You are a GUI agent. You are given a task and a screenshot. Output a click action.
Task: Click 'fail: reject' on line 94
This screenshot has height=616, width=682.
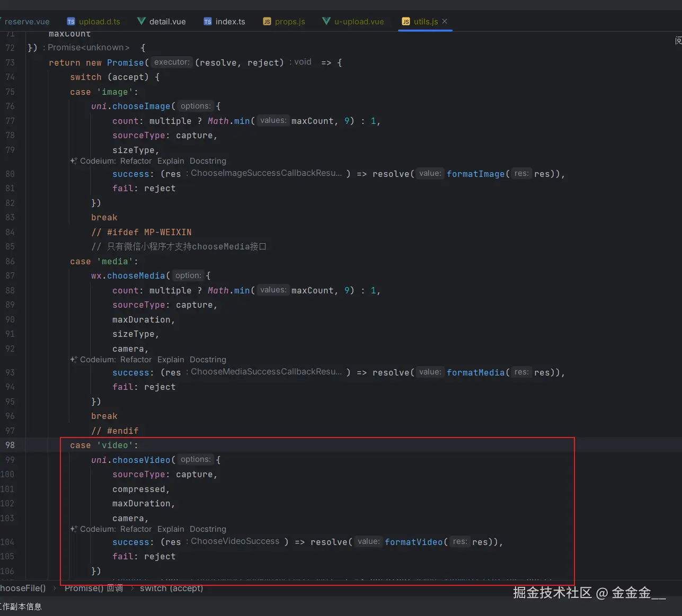click(x=144, y=387)
